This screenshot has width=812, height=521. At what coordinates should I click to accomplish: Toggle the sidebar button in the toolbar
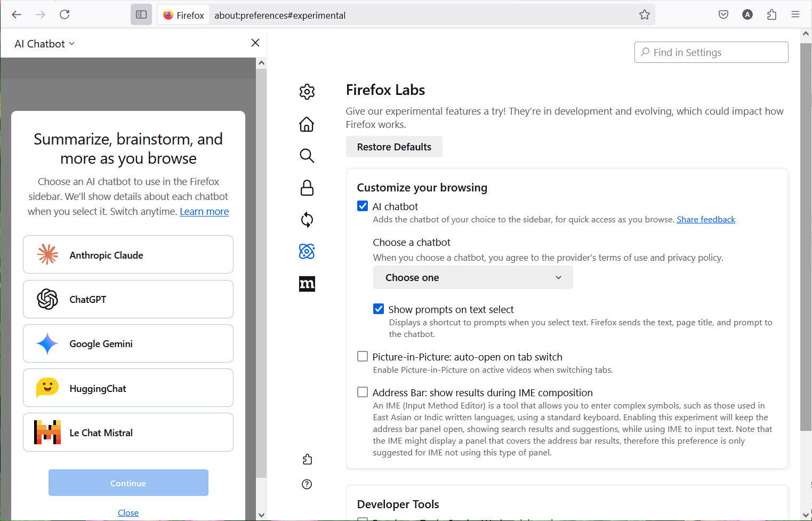[x=141, y=14]
